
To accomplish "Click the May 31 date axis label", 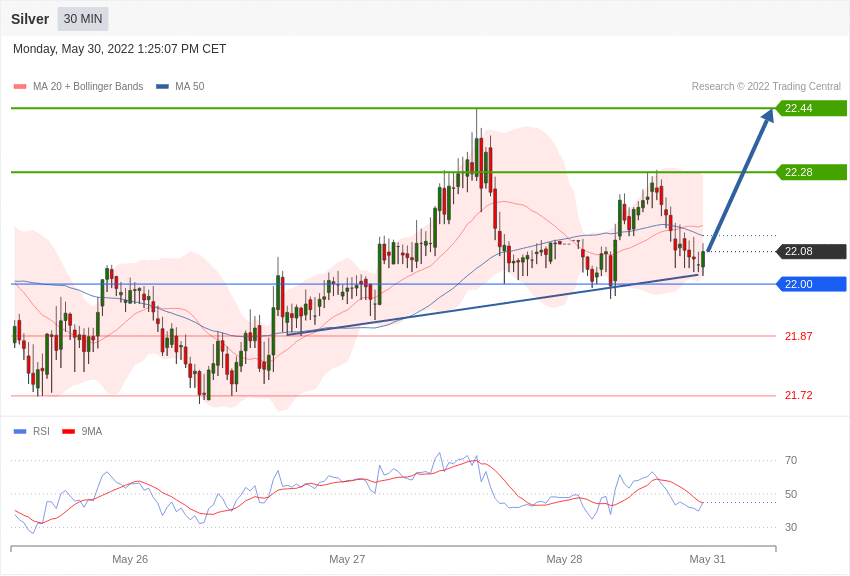I will tap(707, 559).
